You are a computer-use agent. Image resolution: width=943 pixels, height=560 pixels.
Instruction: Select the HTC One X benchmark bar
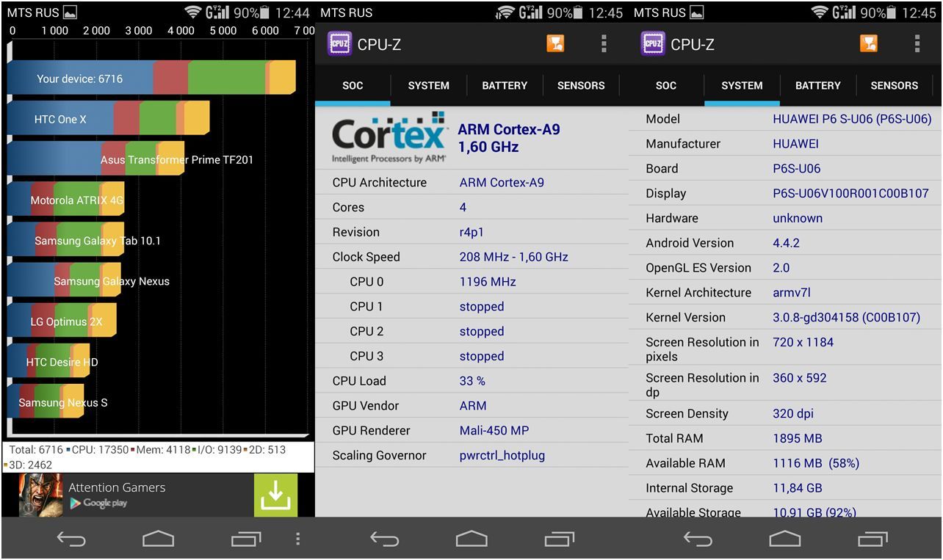[x=108, y=119]
